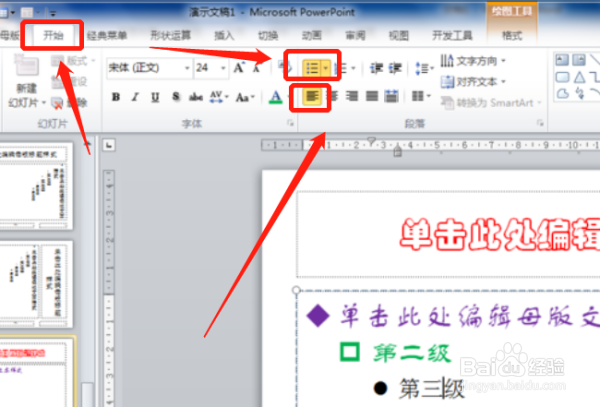
Task: Select the cloud-like freeform shape in gallery
Action: pyautogui.click(x=562, y=93)
